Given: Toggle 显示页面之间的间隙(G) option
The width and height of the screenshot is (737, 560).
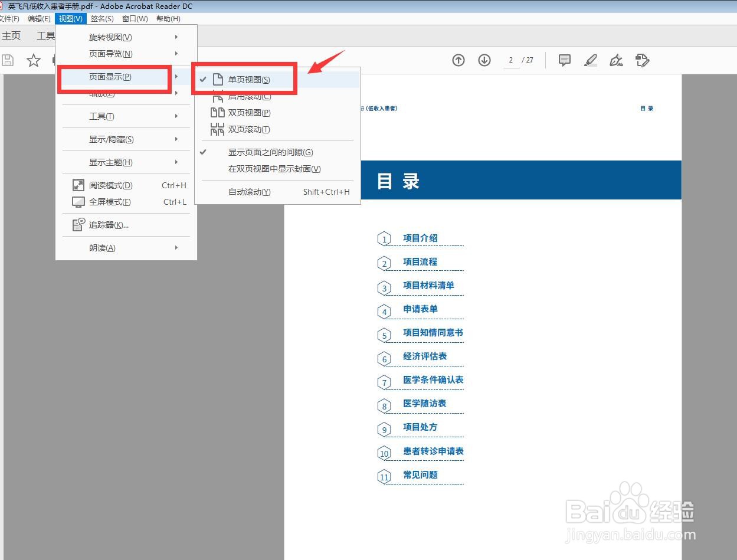Looking at the screenshot, I should 277,152.
